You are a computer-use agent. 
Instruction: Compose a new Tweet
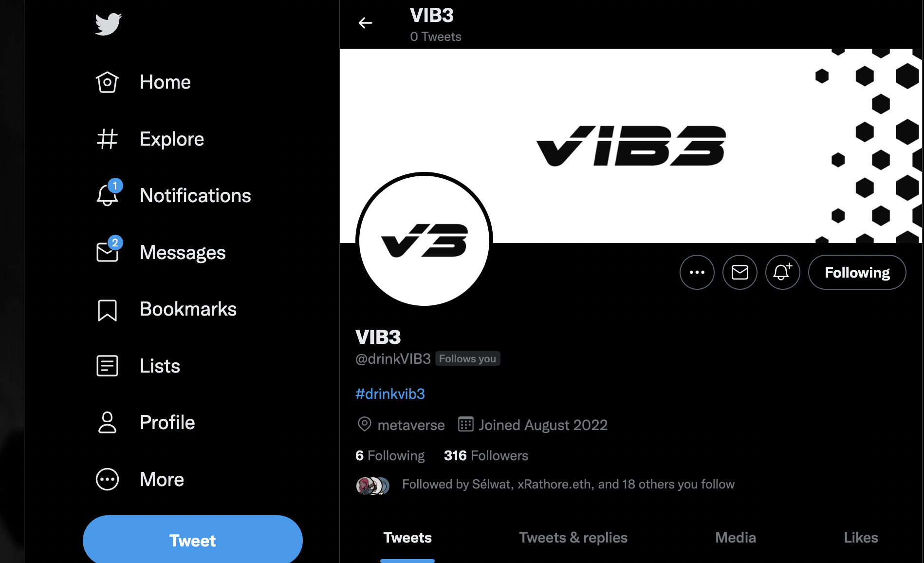coord(193,540)
